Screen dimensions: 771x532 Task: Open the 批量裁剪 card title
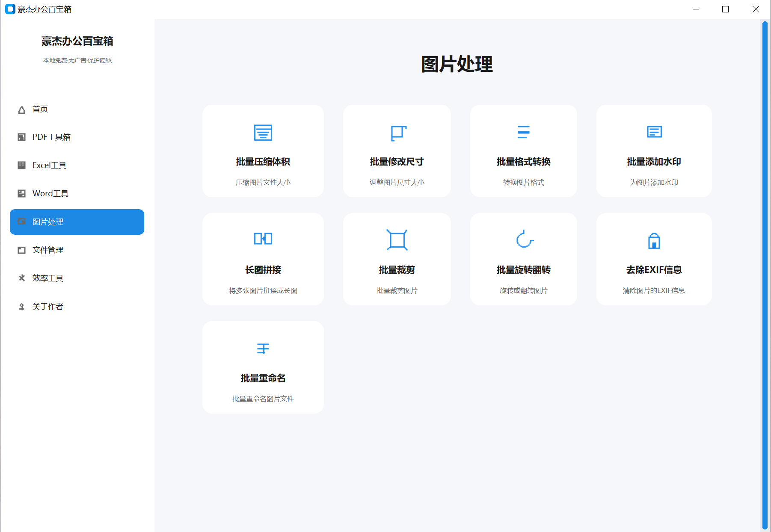click(397, 270)
